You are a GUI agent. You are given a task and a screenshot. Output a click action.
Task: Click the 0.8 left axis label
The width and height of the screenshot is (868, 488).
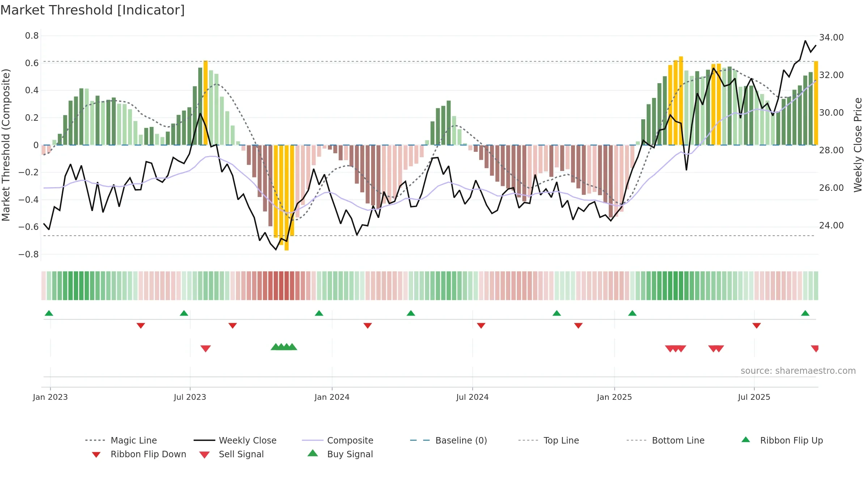32,35
